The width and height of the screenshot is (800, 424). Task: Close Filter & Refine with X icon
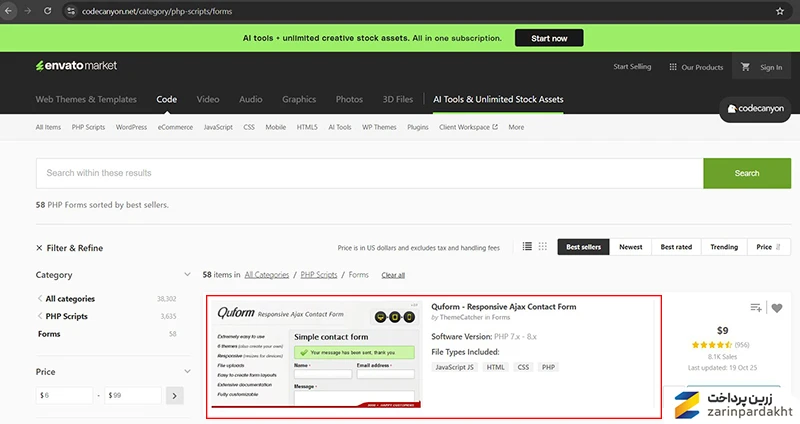pyautogui.click(x=39, y=248)
